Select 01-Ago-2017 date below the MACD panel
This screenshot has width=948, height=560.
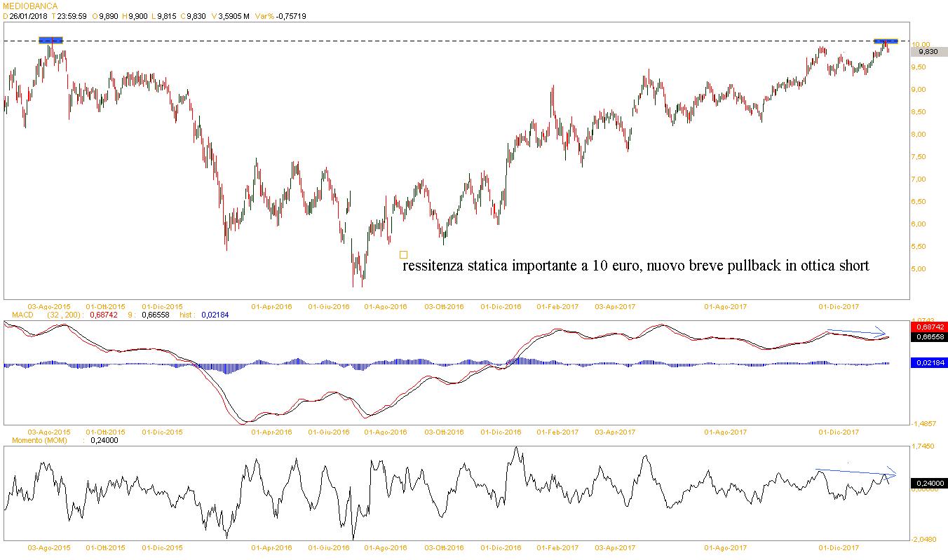tap(726, 432)
